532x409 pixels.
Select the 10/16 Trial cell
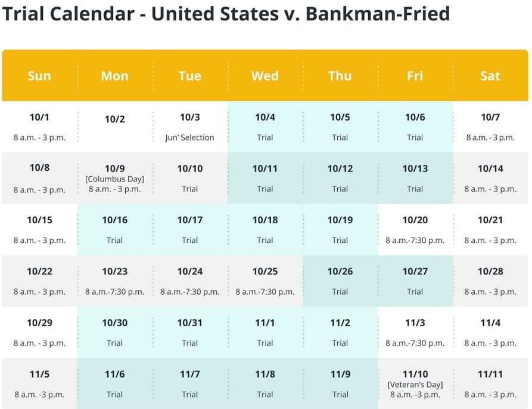(x=114, y=230)
